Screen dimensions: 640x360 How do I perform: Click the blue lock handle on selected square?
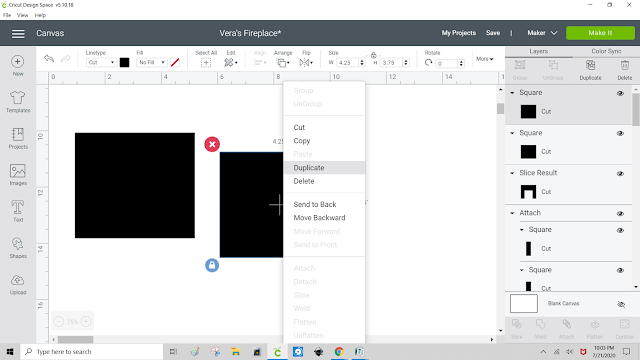(x=212, y=265)
